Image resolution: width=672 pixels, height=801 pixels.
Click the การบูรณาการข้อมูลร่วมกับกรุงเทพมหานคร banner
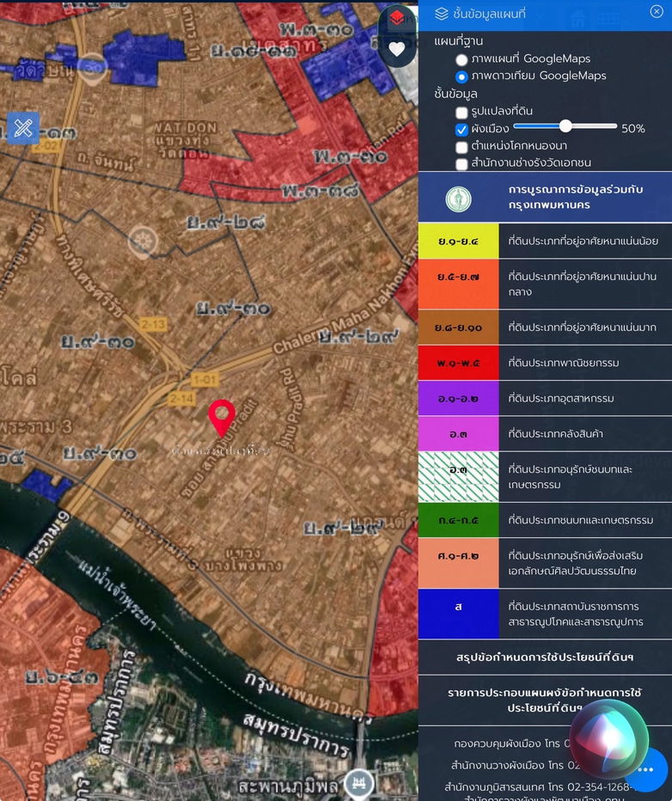pyautogui.click(x=545, y=197)
